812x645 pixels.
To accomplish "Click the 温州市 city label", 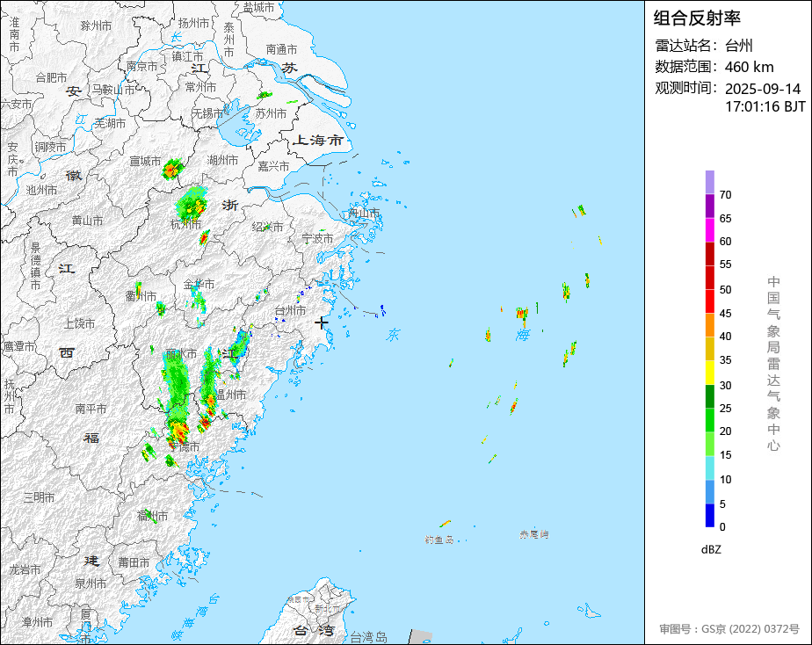I will click(x=231, y=395).
